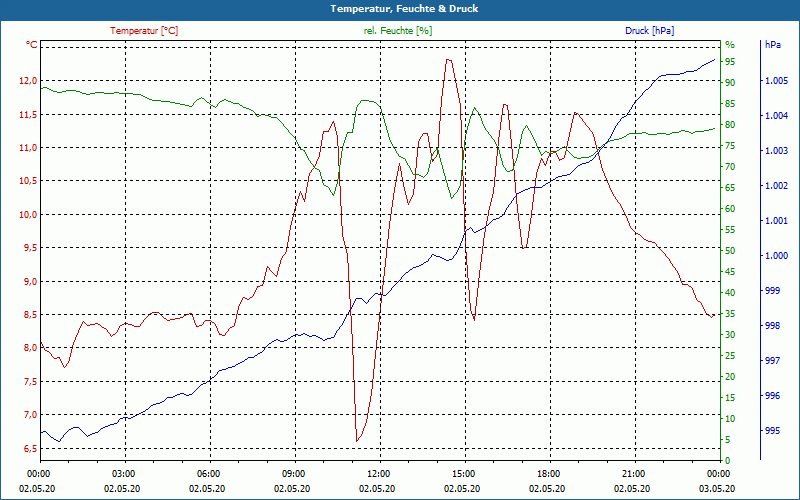Click the 10 humidity axis value
The height and width of the screenshot is (500, 800).
pos(730,419)
